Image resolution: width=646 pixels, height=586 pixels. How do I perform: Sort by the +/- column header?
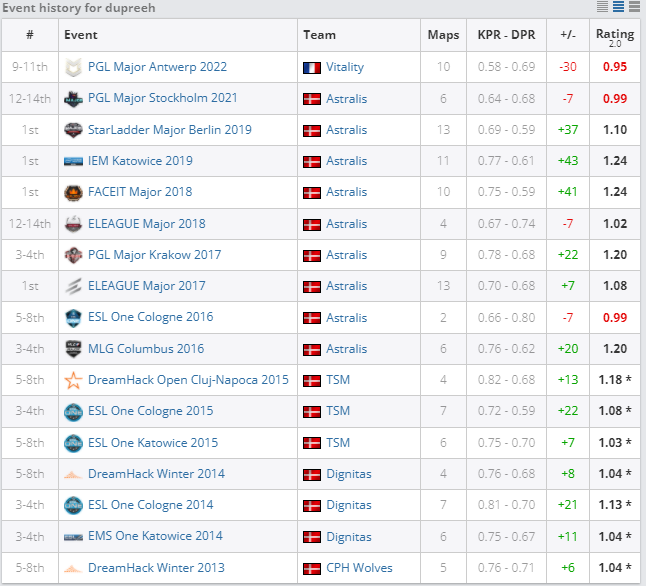click(568, 35)
